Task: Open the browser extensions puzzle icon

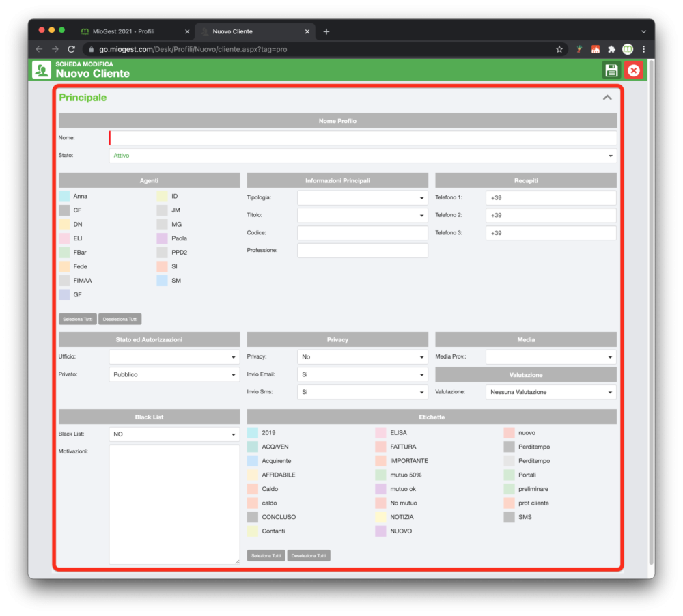Action: [611, 49]
